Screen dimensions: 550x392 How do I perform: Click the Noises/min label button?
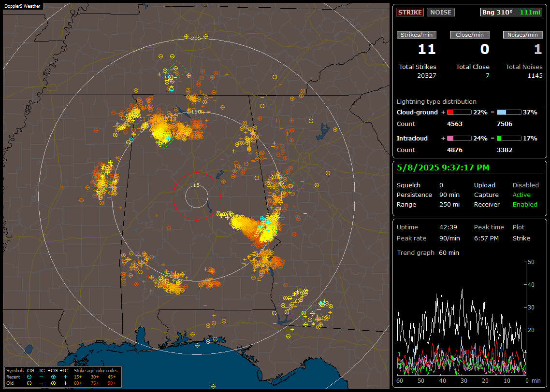coord(522,35)
